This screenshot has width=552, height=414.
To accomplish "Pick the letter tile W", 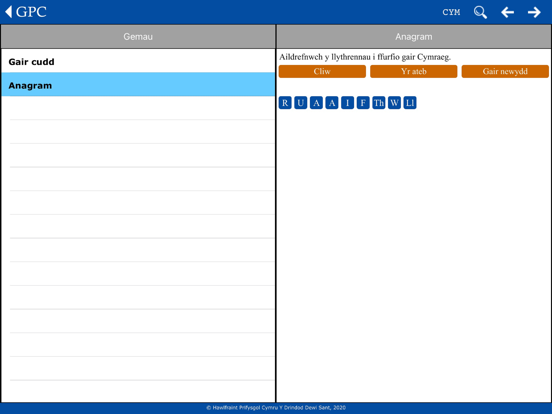I will coord(394,103).
